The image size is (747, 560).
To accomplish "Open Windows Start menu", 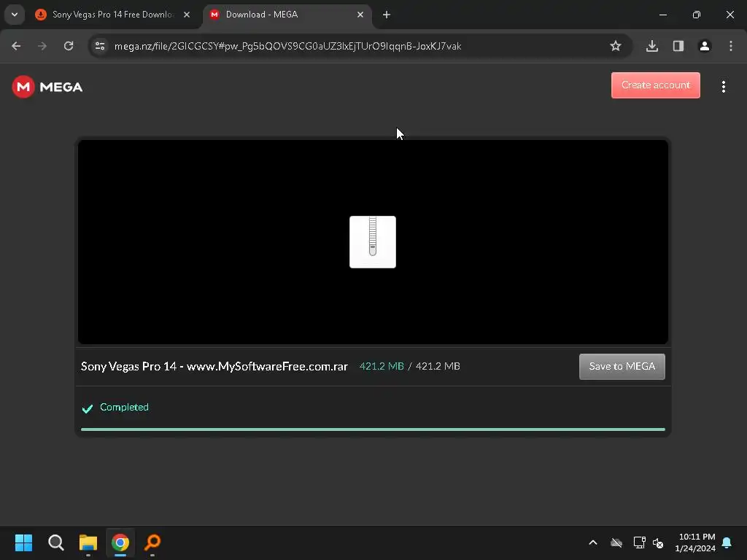I will pyautogui.click(x=23, y=542).
